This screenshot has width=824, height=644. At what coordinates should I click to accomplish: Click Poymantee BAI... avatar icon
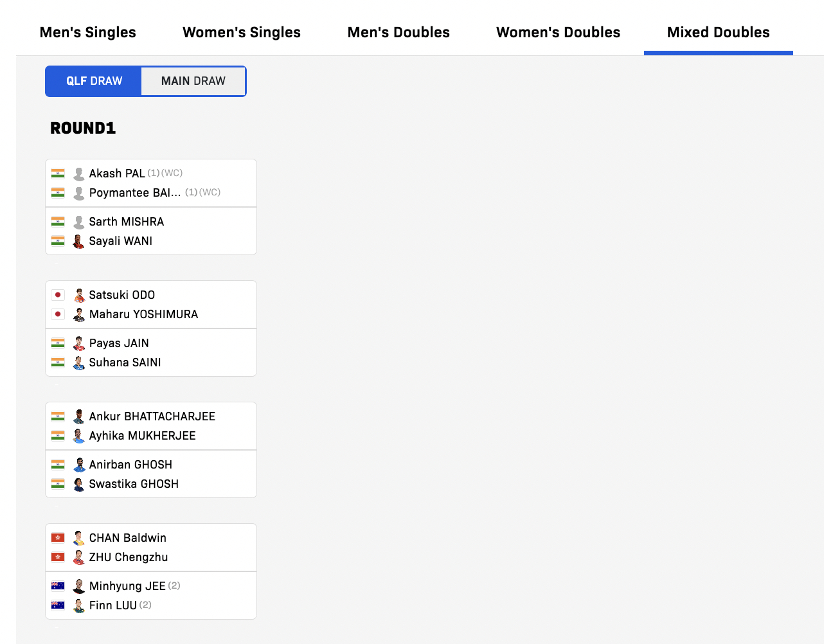coord(79,193)
